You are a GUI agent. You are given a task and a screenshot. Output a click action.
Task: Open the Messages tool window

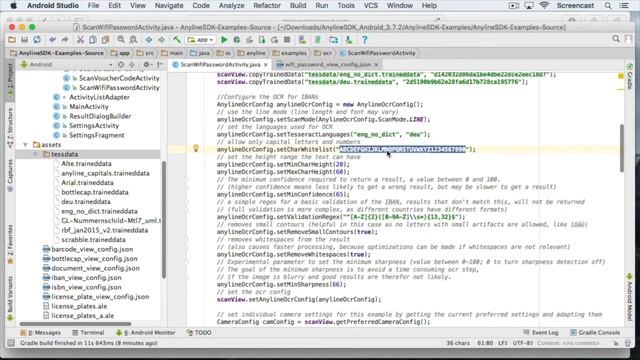coord(40,333)
